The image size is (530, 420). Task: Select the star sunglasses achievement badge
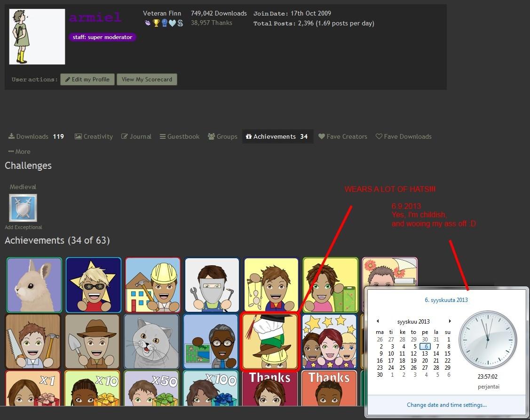click(94, 285)
